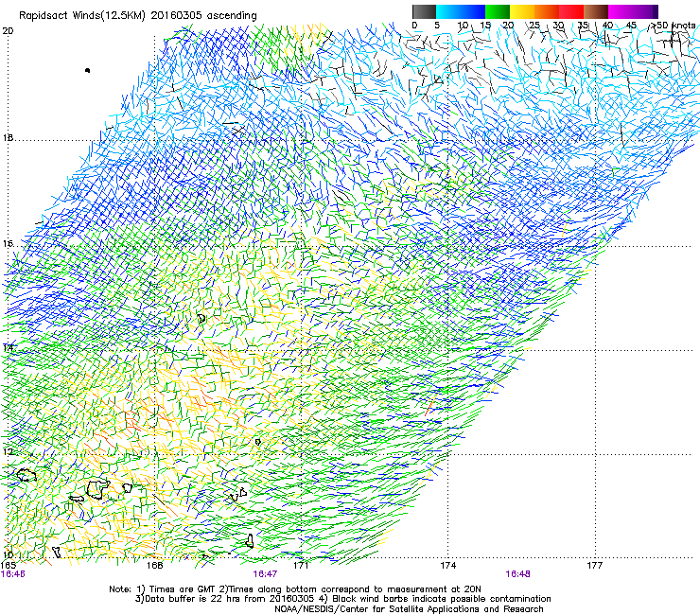Click the latitude label 20

point(8,31)
